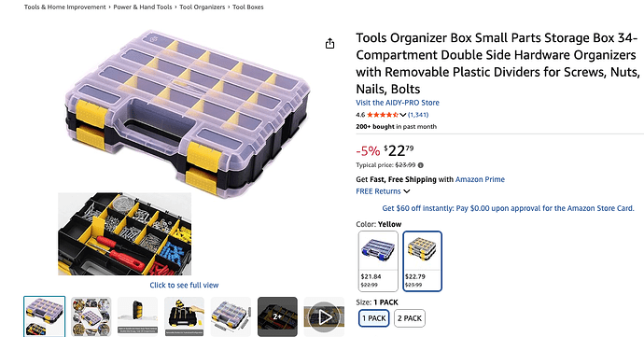Choose the yellow color swatch at $22.79
Image resolution: width=644 pixels, height=337 pixels.
point(422,261)
